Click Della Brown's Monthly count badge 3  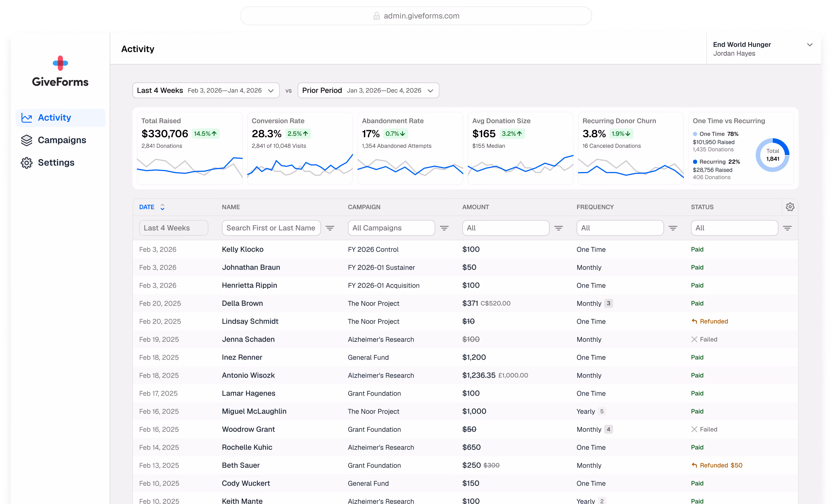pos(609,303)
